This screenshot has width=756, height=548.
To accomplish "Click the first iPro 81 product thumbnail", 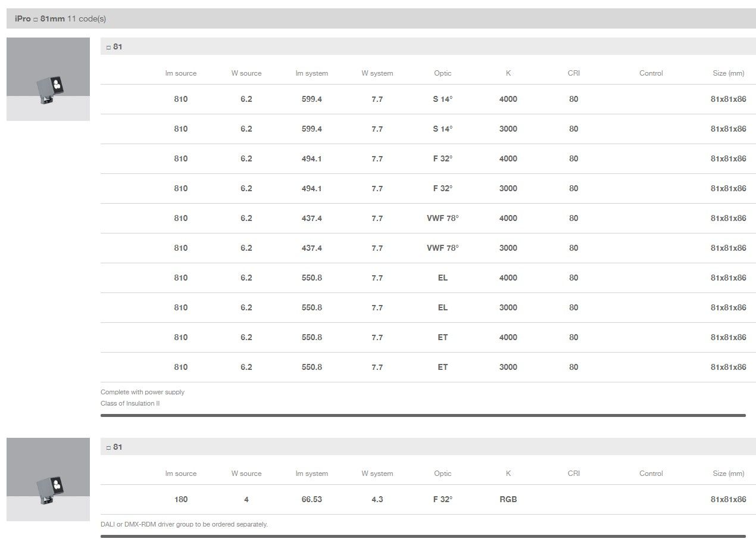I will [x=48, y=79].
